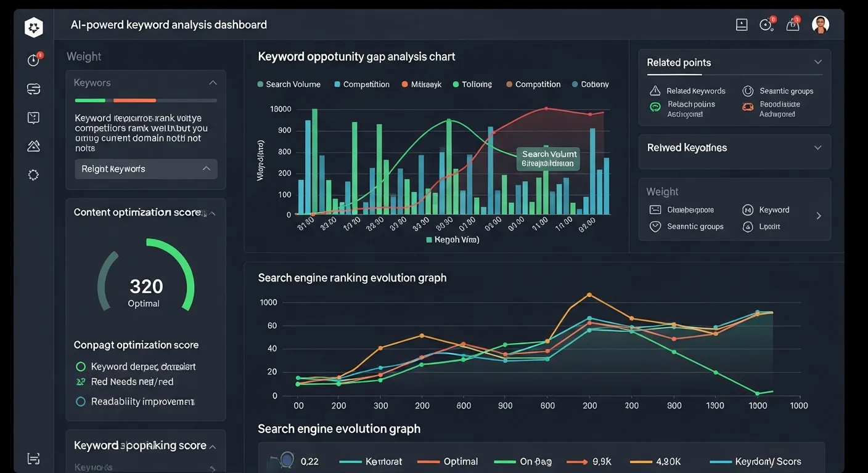
Task: Select the Readability improvement radio option
Action: [x=80, y=402]
